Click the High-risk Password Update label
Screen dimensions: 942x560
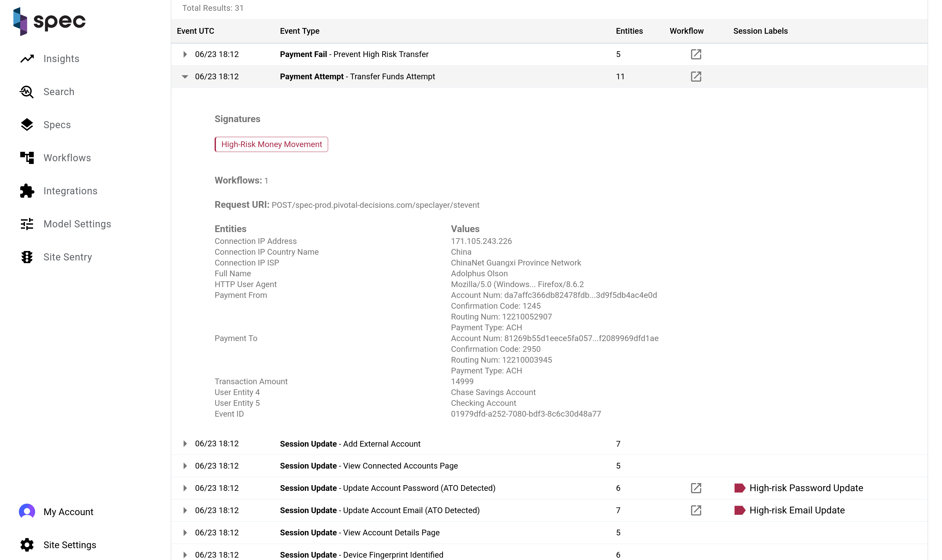tap(806, 488)
